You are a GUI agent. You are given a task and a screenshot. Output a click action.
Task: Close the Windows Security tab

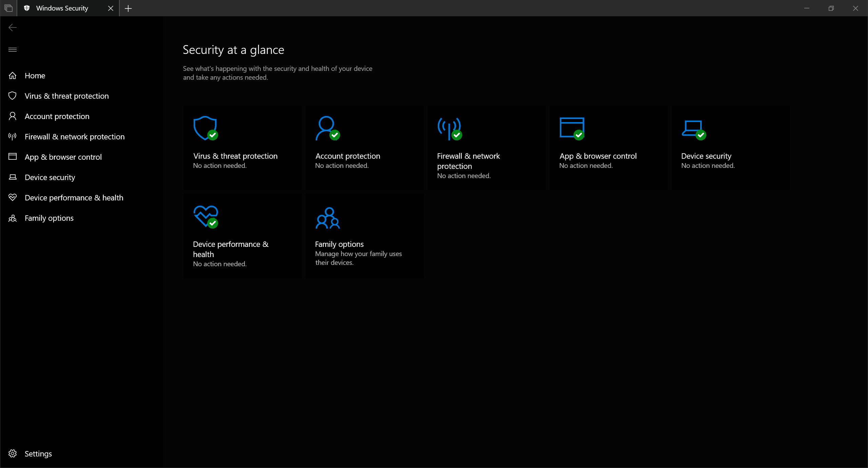tap(111, 8)
